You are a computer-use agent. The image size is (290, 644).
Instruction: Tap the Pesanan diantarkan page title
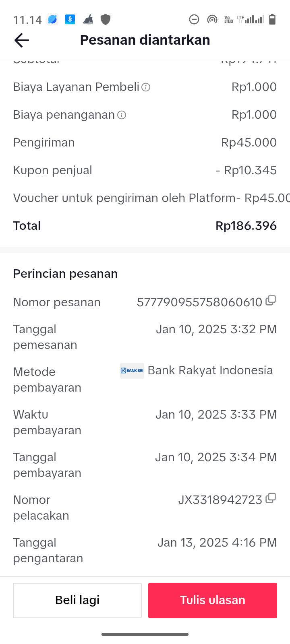[145, 40]
